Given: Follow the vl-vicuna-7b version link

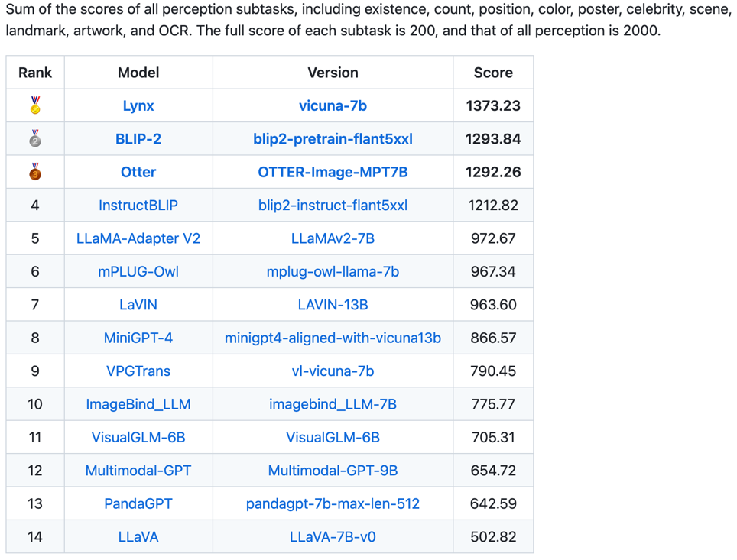Looking at the screenshot, I should tap(333, 371).
